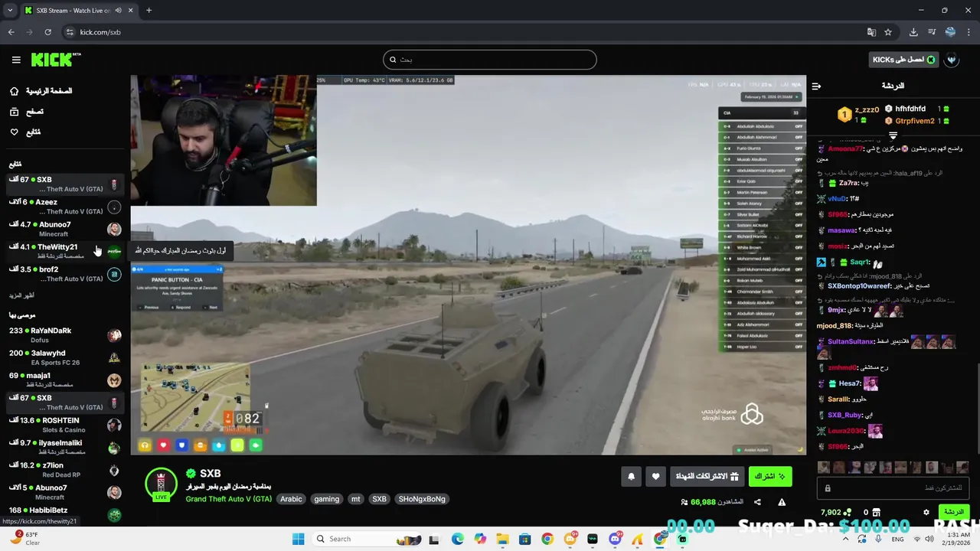Toggle notification bell for SXB
The height and width of the screenshot is (551, 980).
632,476
